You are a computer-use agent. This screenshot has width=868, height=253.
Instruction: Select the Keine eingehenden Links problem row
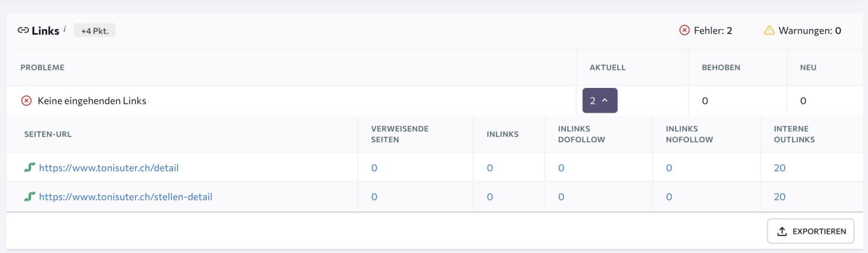click(x=241, y=101)
